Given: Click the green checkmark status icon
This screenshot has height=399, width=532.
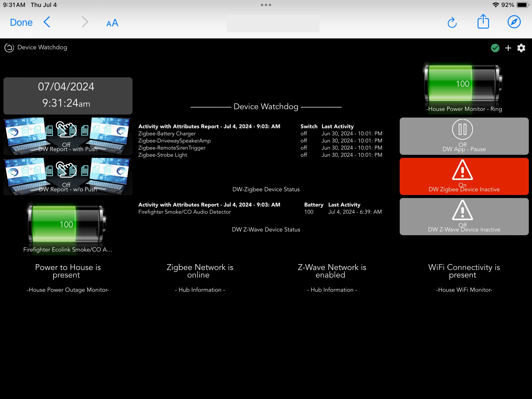Looking at the screenshot, I should point(495,48).
